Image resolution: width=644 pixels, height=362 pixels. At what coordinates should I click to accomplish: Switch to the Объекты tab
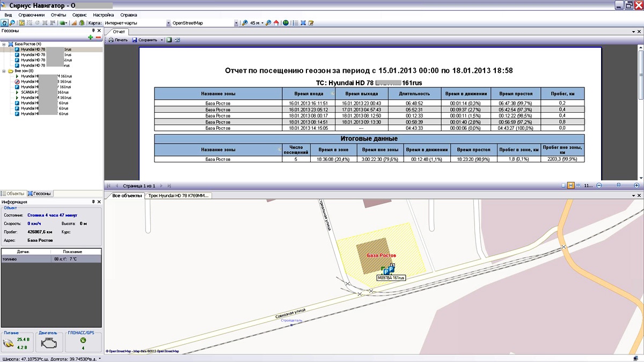(x=13, y=193)
